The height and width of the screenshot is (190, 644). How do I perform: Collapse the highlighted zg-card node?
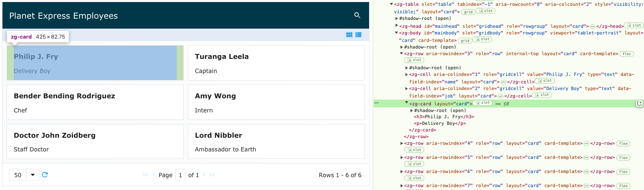click(406, 103)
